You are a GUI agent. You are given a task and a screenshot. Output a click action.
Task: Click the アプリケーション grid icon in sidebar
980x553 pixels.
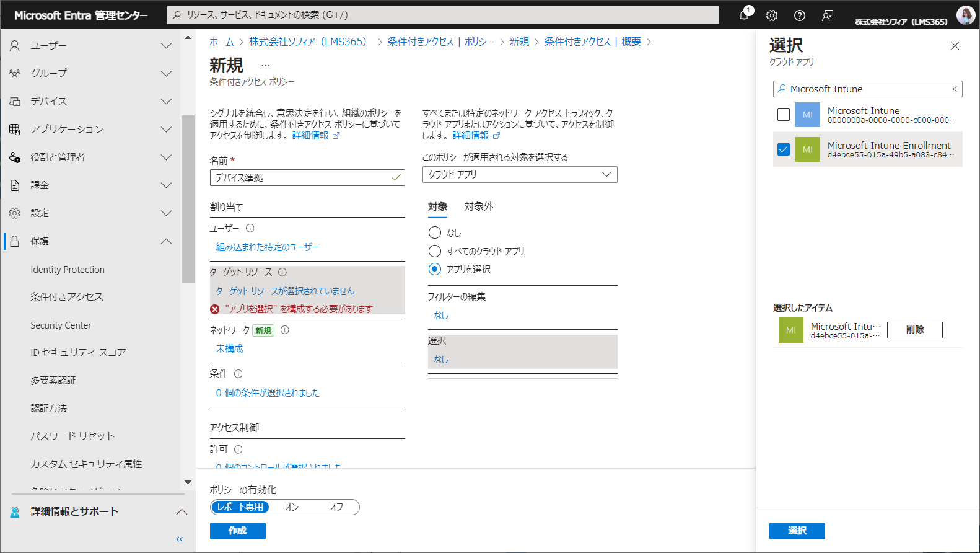click(x=15, y=130)
